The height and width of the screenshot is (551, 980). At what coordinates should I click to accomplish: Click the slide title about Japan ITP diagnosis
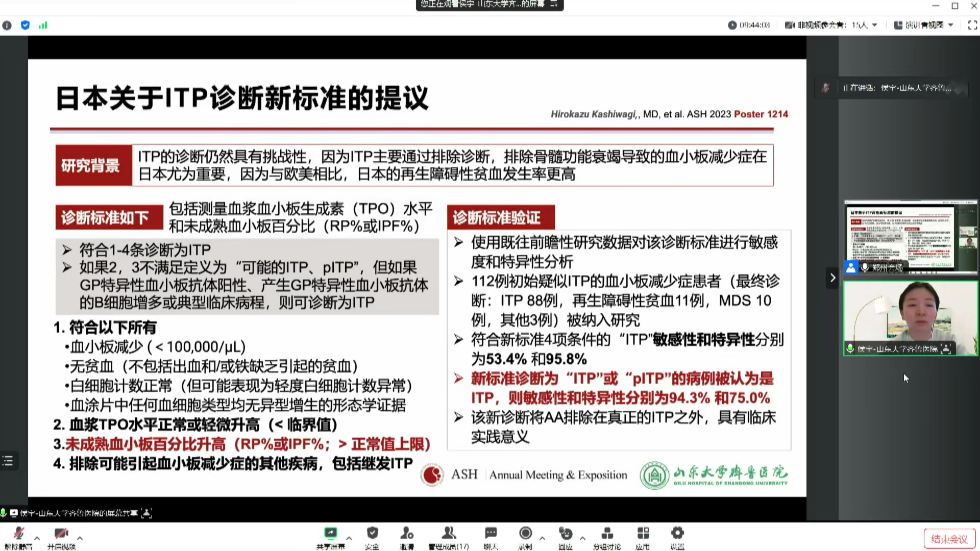[242, 98]
